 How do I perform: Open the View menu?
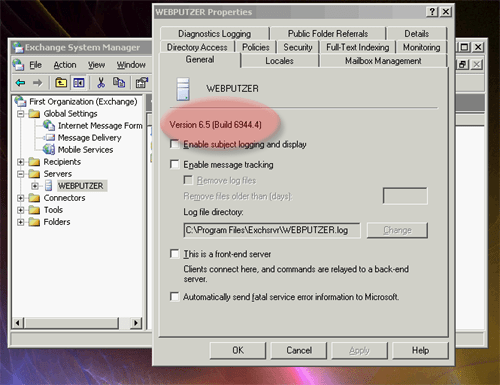tap(96, 65)
